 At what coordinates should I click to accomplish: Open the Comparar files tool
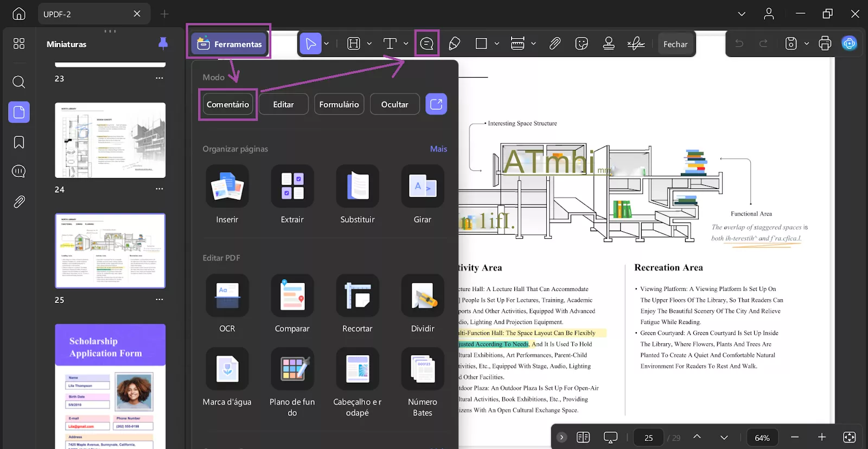tap(292, 296)
